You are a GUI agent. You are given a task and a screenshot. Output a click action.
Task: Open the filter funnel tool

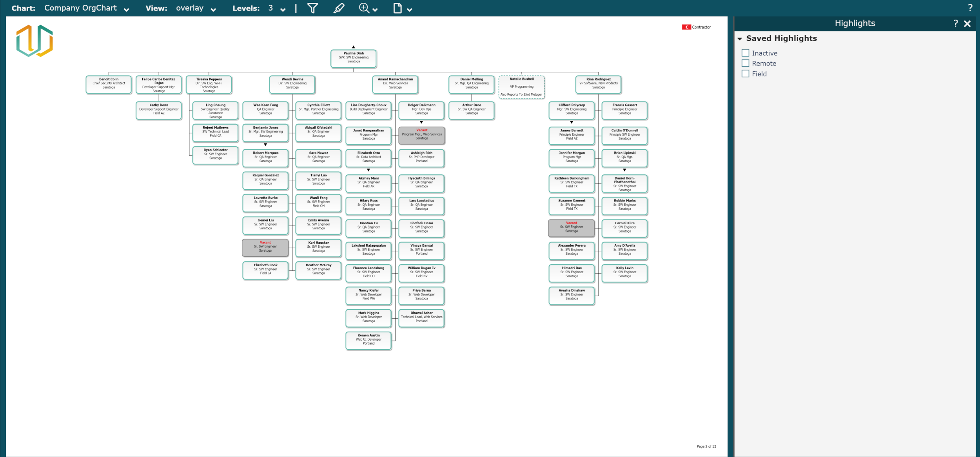click(x=312, y=8)
